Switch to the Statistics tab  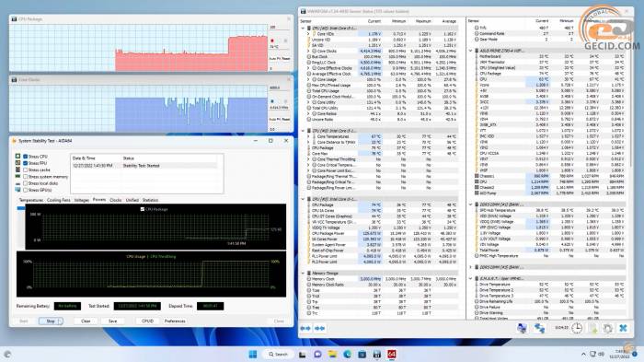coord(150,200)
